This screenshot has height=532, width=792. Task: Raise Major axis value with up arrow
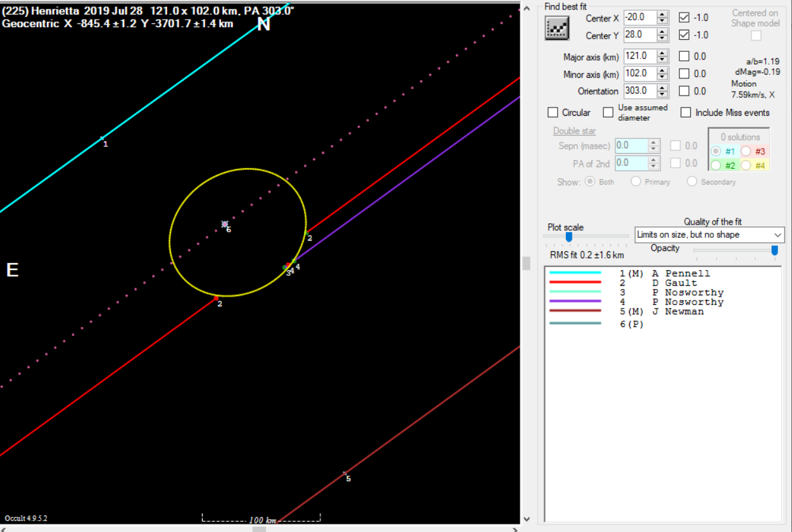click(x=663, y=53)
